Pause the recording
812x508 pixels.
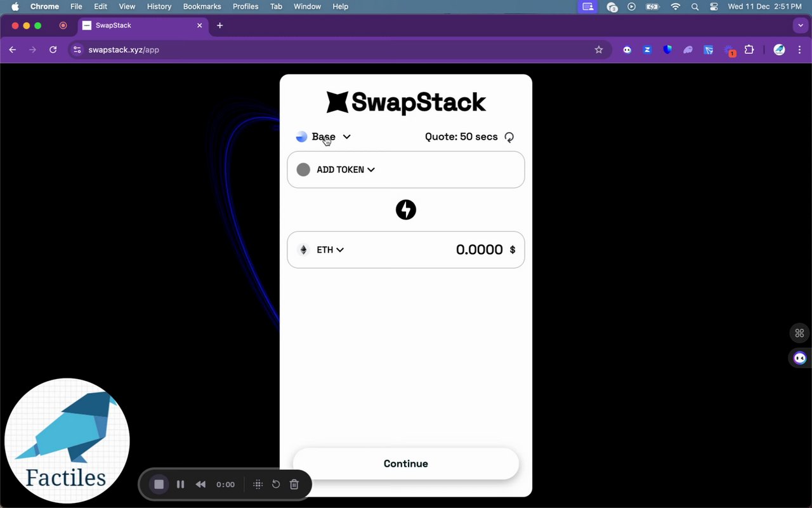[180, 485]
